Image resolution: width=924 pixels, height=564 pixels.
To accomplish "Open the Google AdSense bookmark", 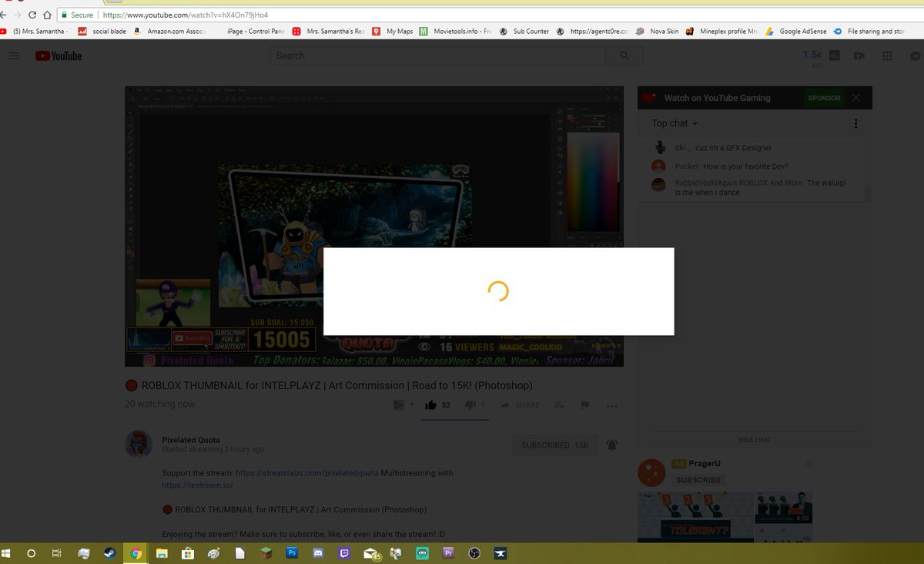I will pos(795,32).
